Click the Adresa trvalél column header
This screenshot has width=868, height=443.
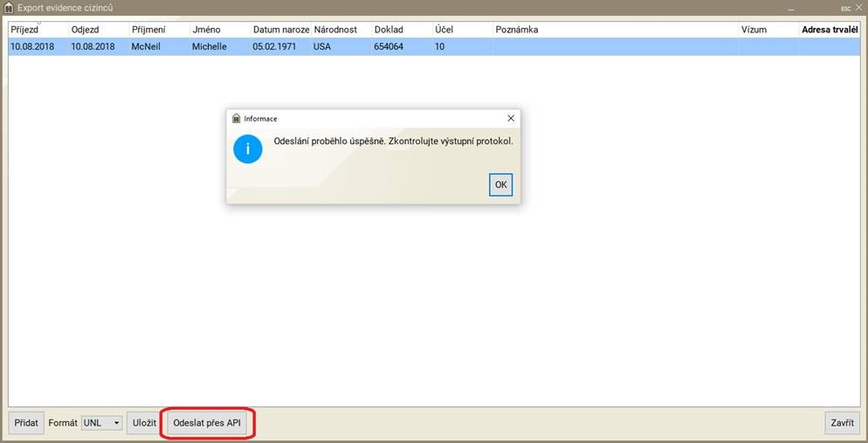coord(830,30)
